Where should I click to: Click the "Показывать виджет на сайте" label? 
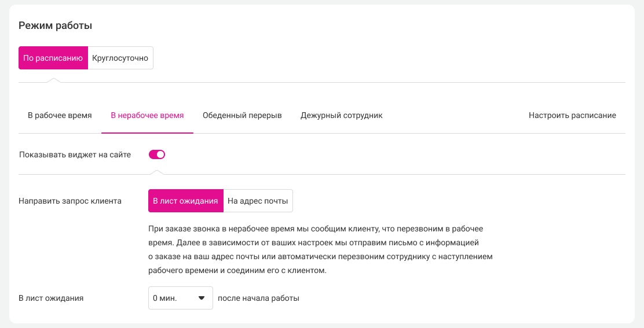(75, 155)
